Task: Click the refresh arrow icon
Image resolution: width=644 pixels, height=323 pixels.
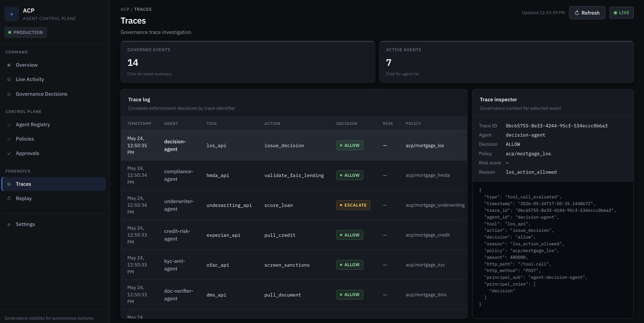Action: point(577,13)
